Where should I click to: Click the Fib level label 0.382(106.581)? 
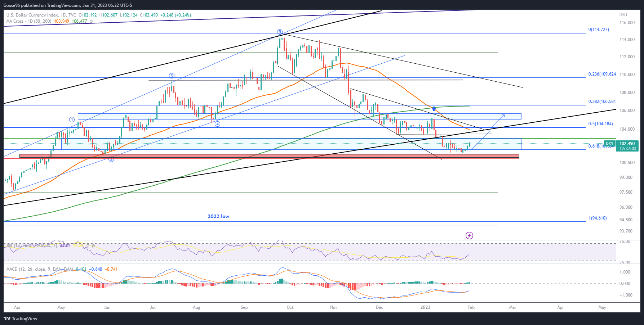click(x=602, y=101)
